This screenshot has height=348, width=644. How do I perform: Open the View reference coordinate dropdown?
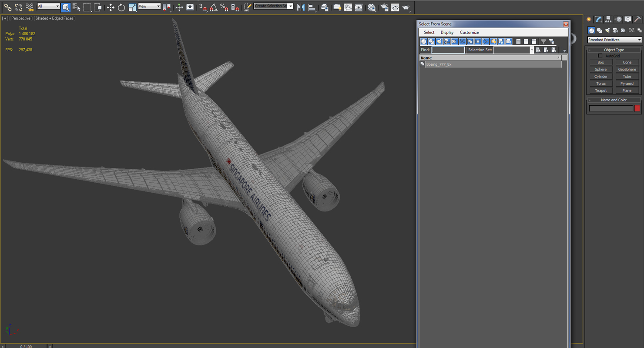149,6
